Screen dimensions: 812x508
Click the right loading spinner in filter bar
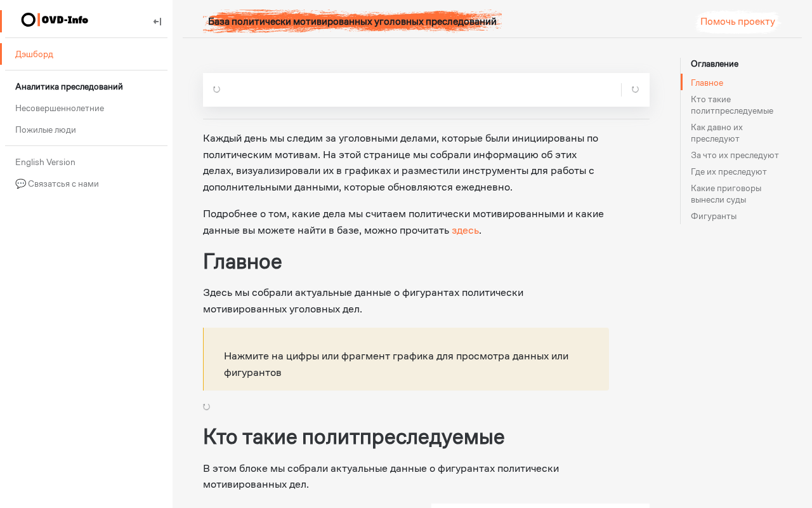click(635, 90)
